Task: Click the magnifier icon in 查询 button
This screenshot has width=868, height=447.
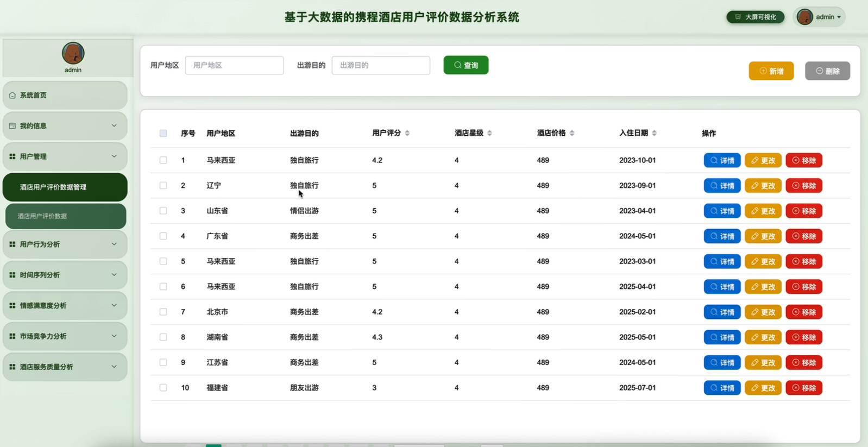Action: [458, 65]
